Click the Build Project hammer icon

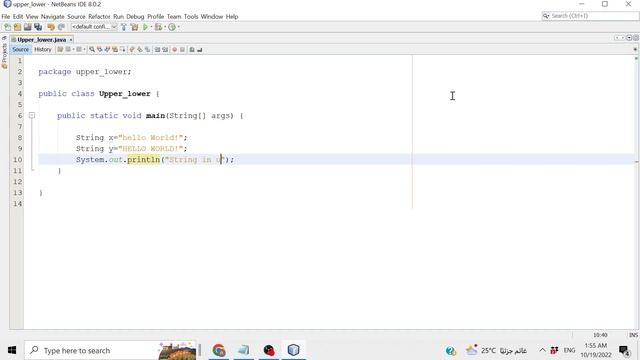point(124,27)
